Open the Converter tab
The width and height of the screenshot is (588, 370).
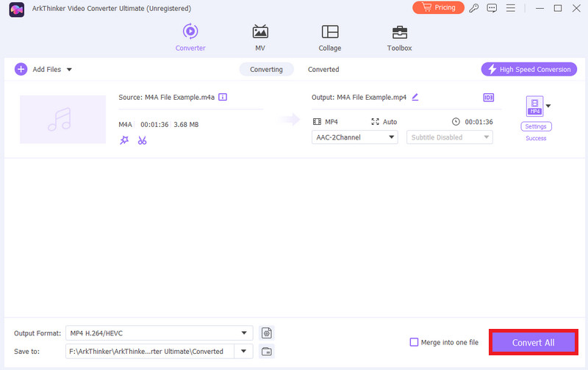coord(190,37)
